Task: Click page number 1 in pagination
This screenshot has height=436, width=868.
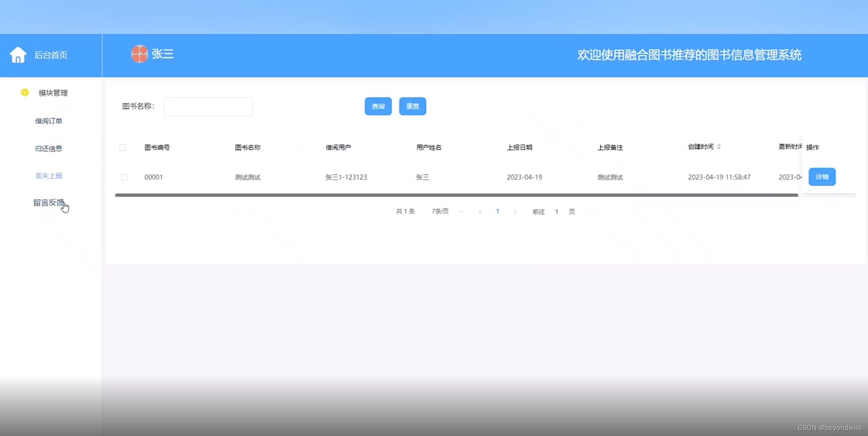Action: [x=498, y=211]
